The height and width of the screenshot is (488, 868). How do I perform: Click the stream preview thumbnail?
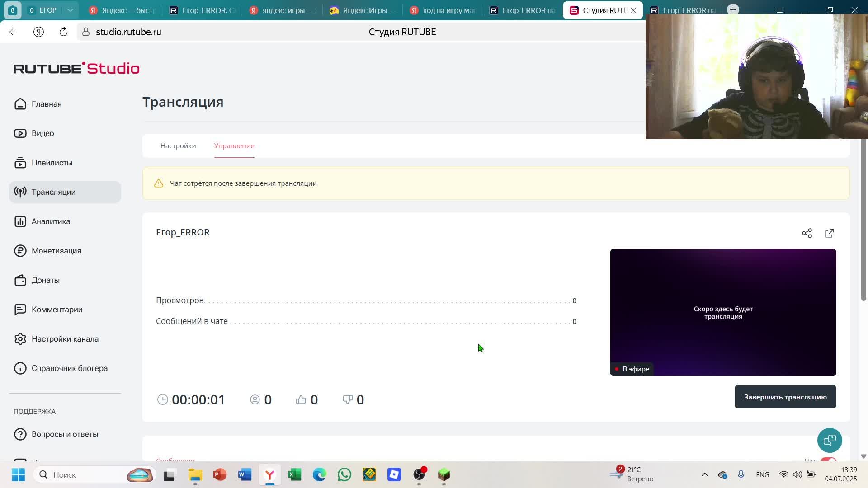(x=723, y=312)
